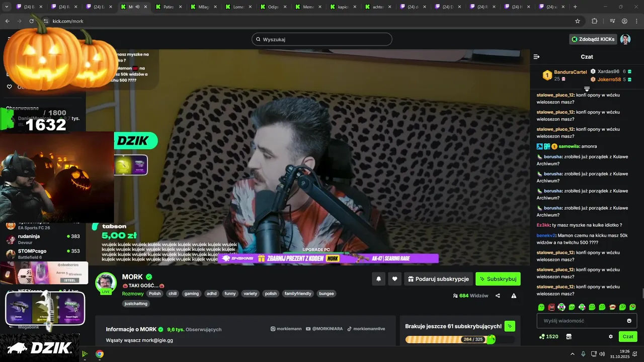This screenshot has width=644, height=362.
Task: Switch to the Lorne browser tab
Action: 238,7
